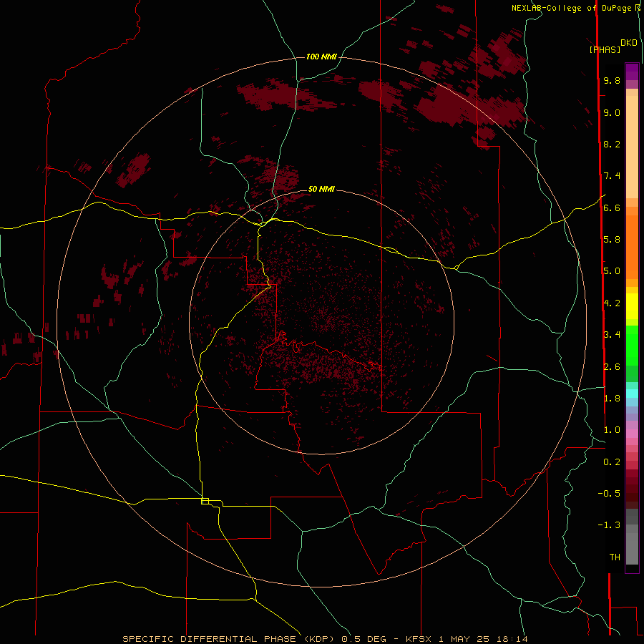
Task: Click the 7.4 legend value
Action: pos(612,176)
